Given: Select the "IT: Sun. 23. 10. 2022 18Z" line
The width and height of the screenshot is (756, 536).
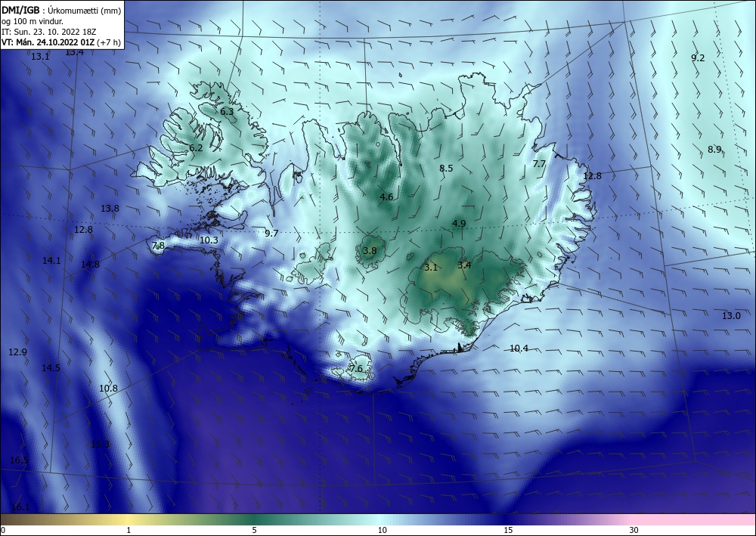Looking at the screenshot, I should (48, 33).
